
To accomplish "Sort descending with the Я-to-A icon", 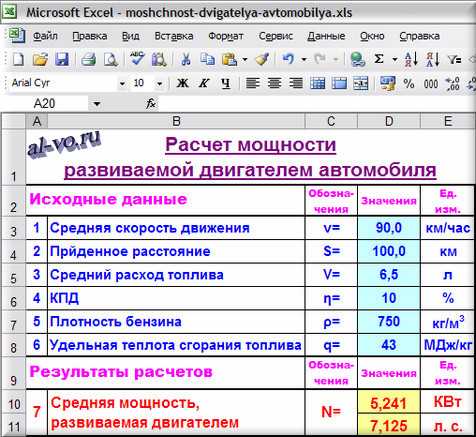I will 433,60.
